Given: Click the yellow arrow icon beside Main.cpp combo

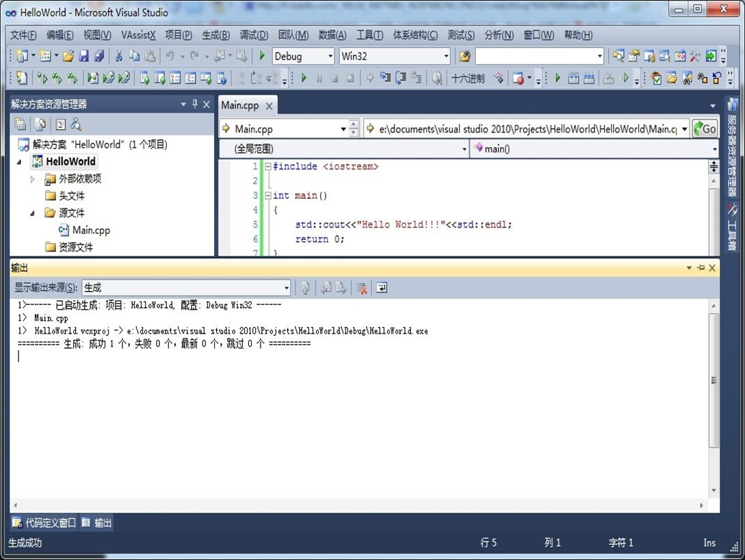Looking at the screenshot, I should 226,129.
